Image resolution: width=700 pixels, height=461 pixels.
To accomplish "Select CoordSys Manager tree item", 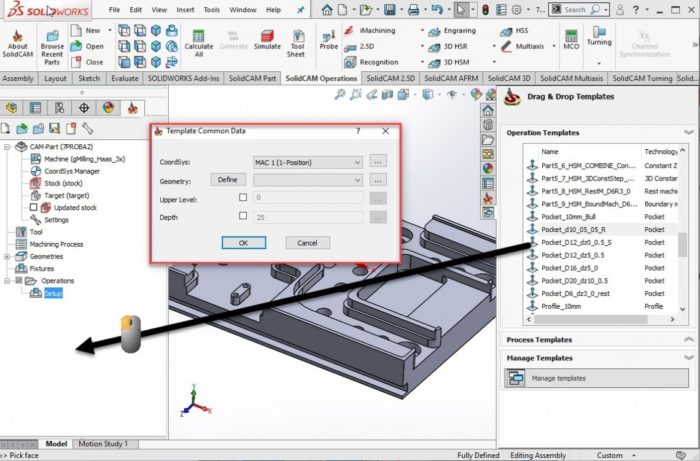I will pos(71,171).
